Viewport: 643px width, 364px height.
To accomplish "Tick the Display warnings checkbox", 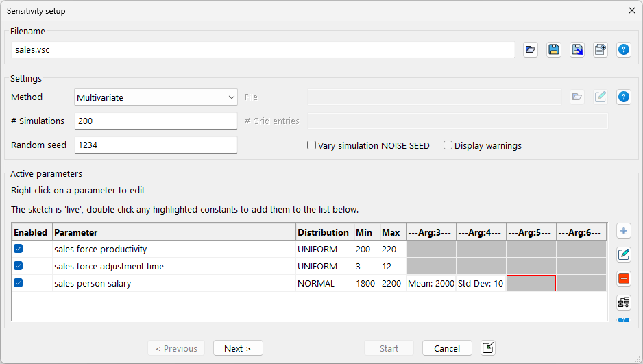I will click(448, 145).
